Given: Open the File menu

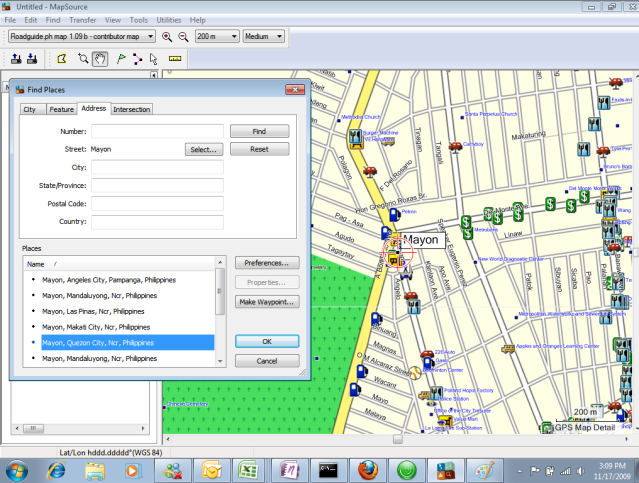Looking at the screenshot, I should (10, 20).
